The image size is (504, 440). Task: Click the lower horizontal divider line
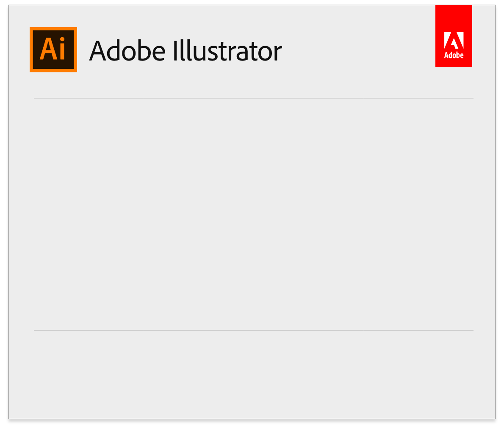click(x=254, y=330)
